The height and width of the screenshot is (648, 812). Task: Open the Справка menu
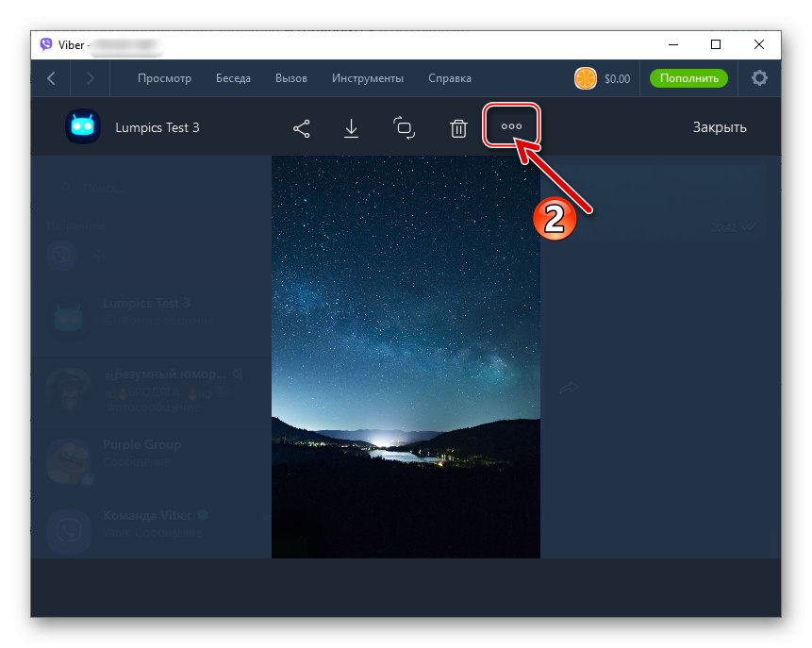450,78
